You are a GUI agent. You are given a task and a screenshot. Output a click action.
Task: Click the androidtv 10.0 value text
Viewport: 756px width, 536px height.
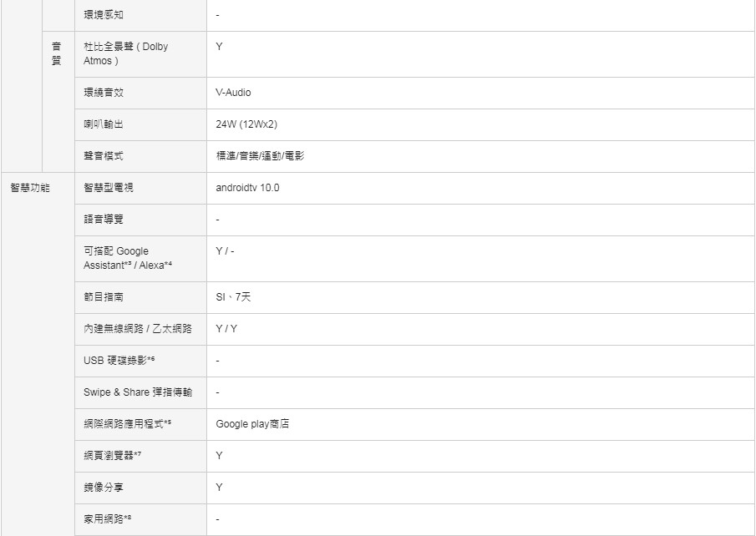coord(247,188)
